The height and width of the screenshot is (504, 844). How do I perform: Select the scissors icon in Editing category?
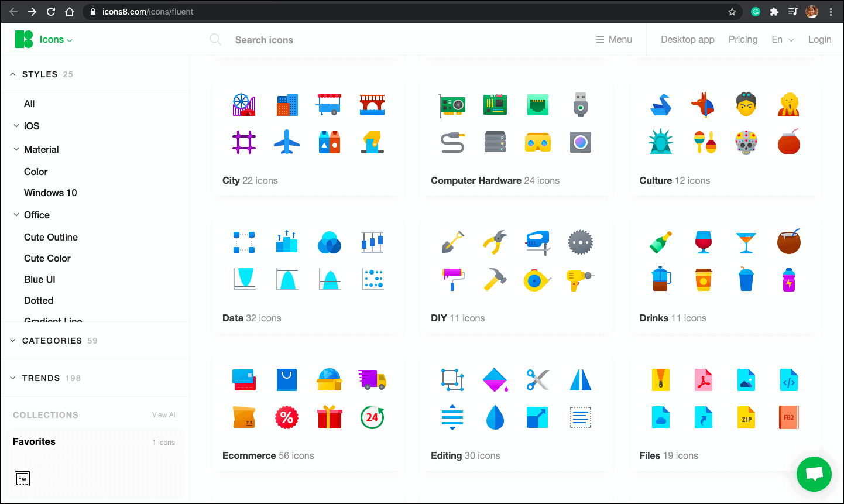click(537, 379)
